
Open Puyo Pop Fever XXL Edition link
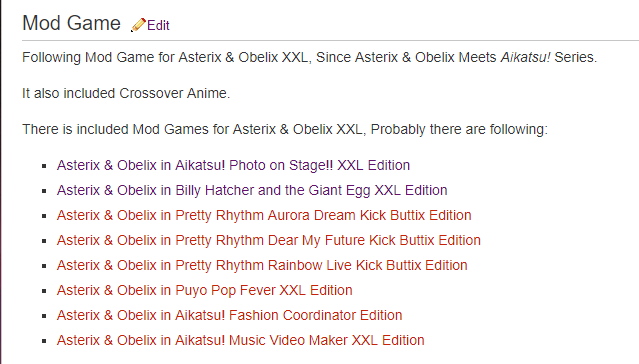(x=205, y=290)
